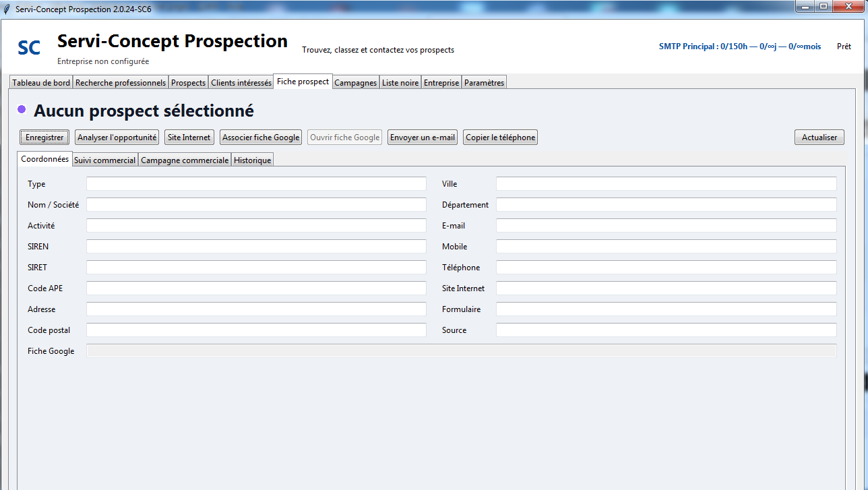Image resolution: width=868 pixels, height=490 pixels.
Task: Click the Mobile input field
Action: (666, 247)
